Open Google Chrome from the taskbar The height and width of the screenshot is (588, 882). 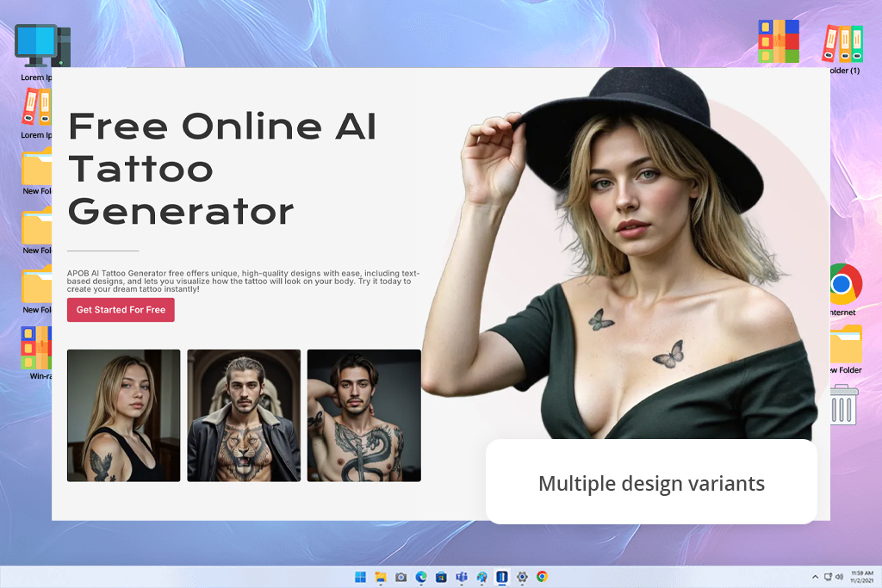pyautogui.click(x=543, y=577)
